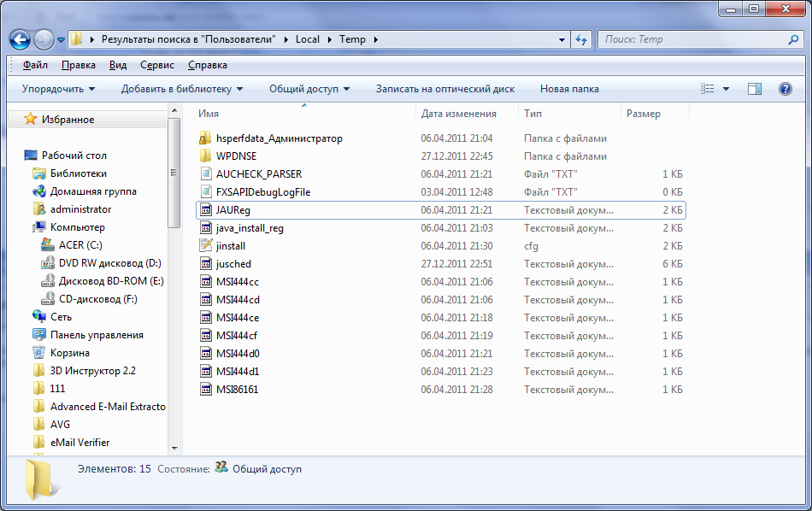812x511 pixels.
Task: Open the 3D Инструктор 2.2 folder
Action: [x=92, y=371]
